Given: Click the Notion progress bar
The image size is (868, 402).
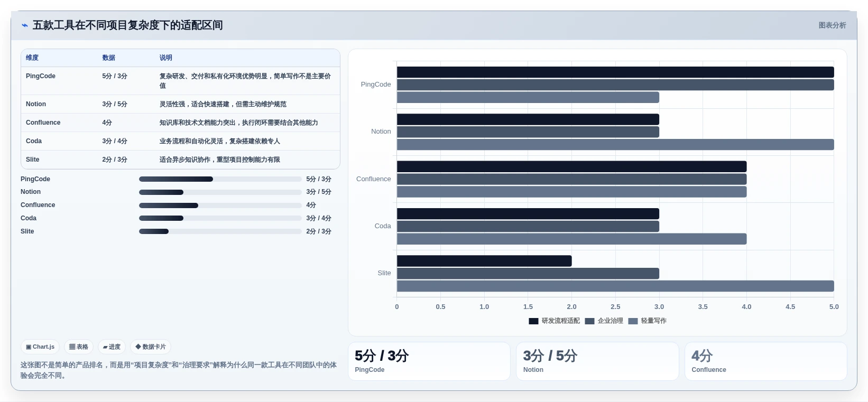Looking at the screenshot, I should (220, 192).
